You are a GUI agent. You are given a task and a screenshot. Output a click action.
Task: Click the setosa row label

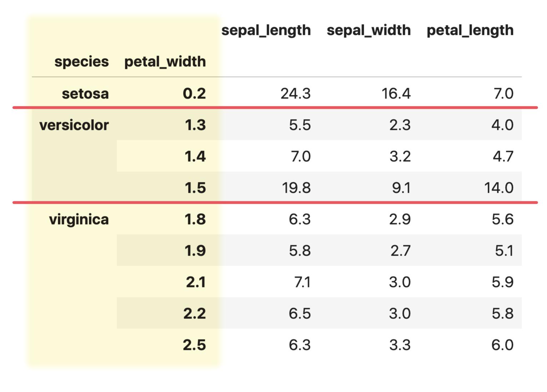pyautogui.click(x=85, y=94)
